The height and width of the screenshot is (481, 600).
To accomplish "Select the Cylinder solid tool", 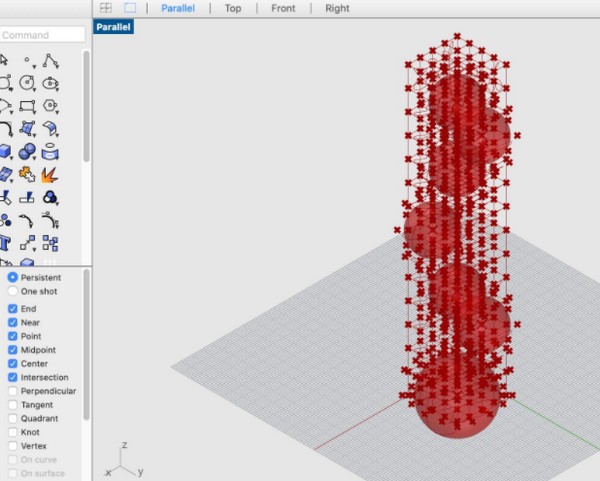I will [49, 151].
